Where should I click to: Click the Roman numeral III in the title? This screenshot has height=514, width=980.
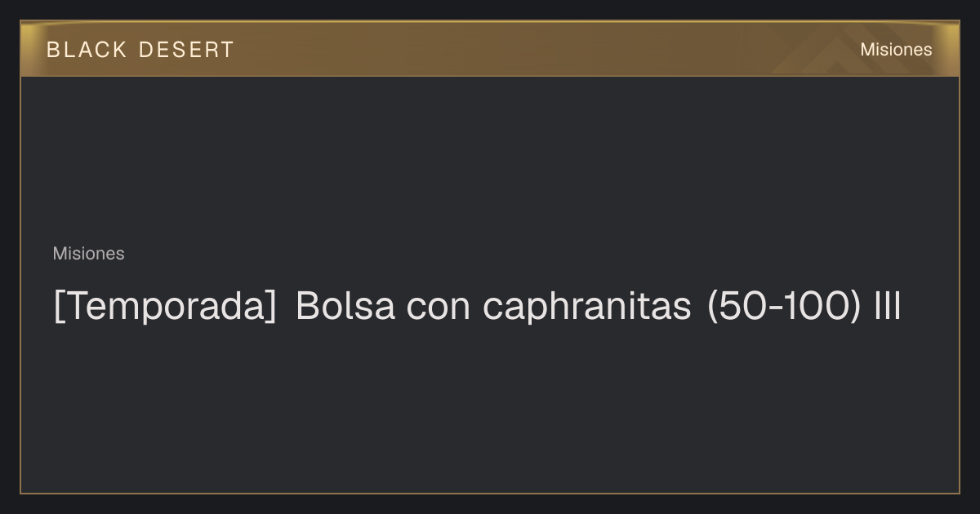[x=886, y=307]
